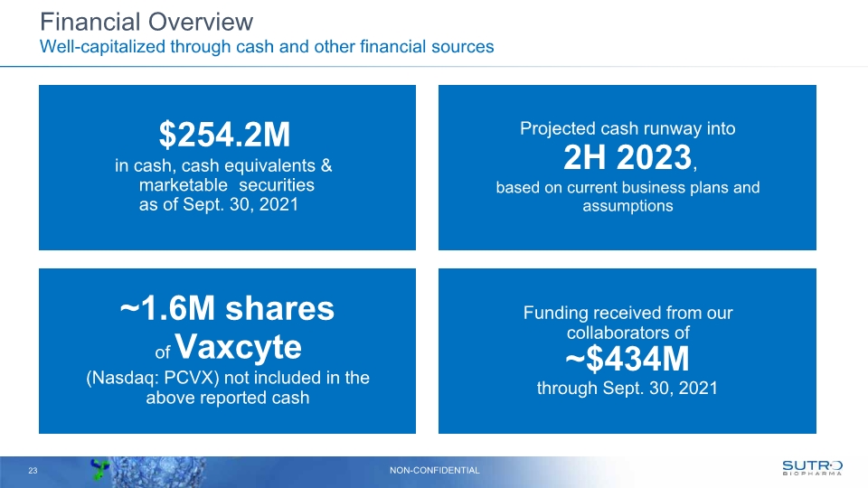Click the header divider line below subtitle
This screenshot has width=868, height=488.
(x=434, y=66)
